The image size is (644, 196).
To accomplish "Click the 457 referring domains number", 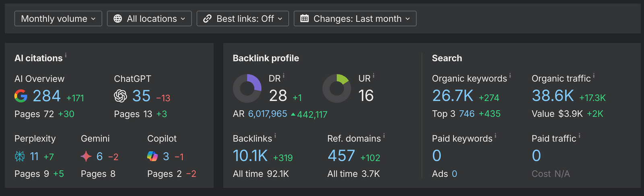I will click(x=341, y=156).
